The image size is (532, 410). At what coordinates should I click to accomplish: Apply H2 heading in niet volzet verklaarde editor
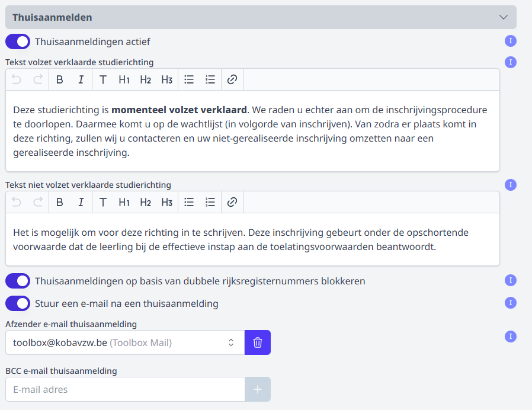tap(146, 202)
